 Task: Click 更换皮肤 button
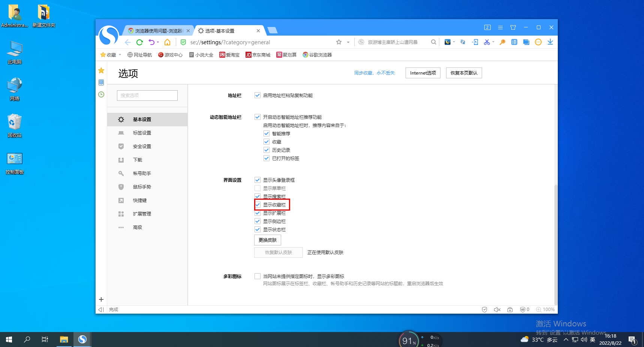(268, 240)
